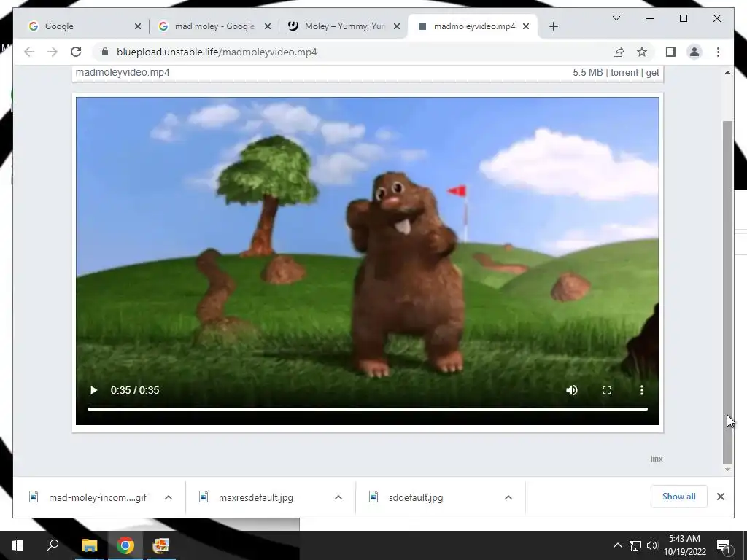The width and height of the screenshot is (747, 560).
Task: Seek on the video progress bar
Action: click(368, 408)
